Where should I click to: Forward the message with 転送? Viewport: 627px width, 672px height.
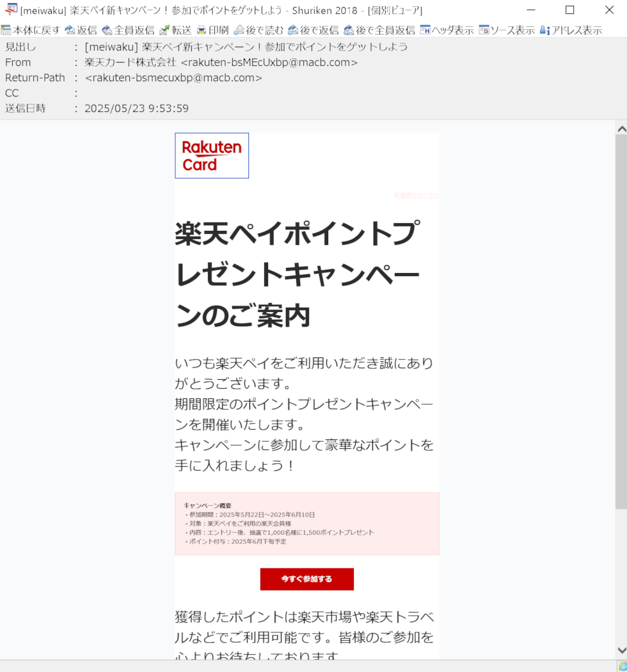coord(175,30)
